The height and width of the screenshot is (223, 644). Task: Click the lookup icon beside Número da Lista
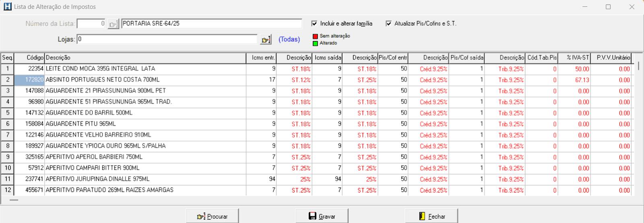pyautogui.click(x=114, y=24)
